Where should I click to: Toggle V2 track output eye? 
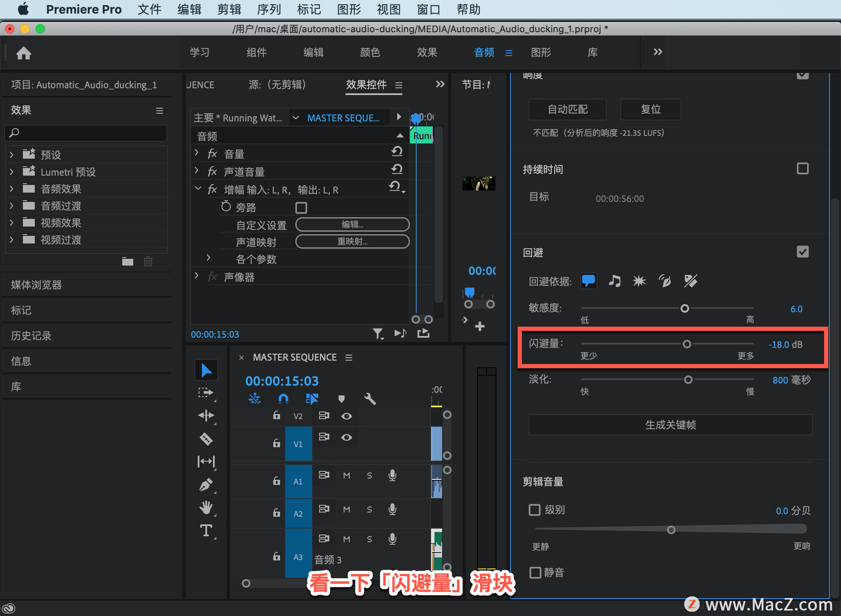coord(346,416)
